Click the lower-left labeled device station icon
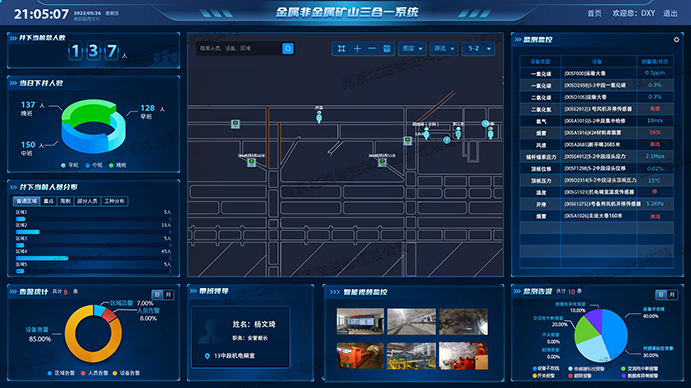691x388 pixels. (x=251, y=162)
